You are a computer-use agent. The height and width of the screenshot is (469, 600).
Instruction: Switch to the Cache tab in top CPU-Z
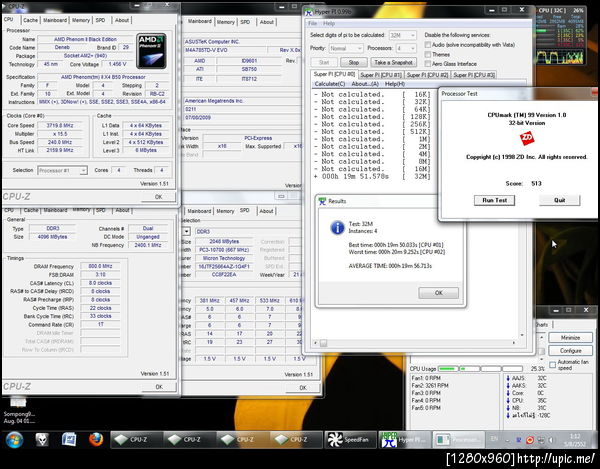click(x=30, y=20)
